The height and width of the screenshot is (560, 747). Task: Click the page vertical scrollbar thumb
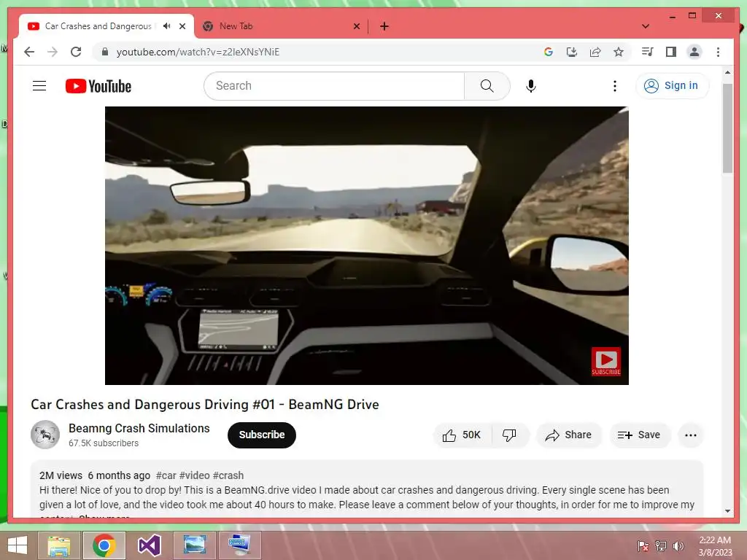pyautogui.click(x=727, y=128)
